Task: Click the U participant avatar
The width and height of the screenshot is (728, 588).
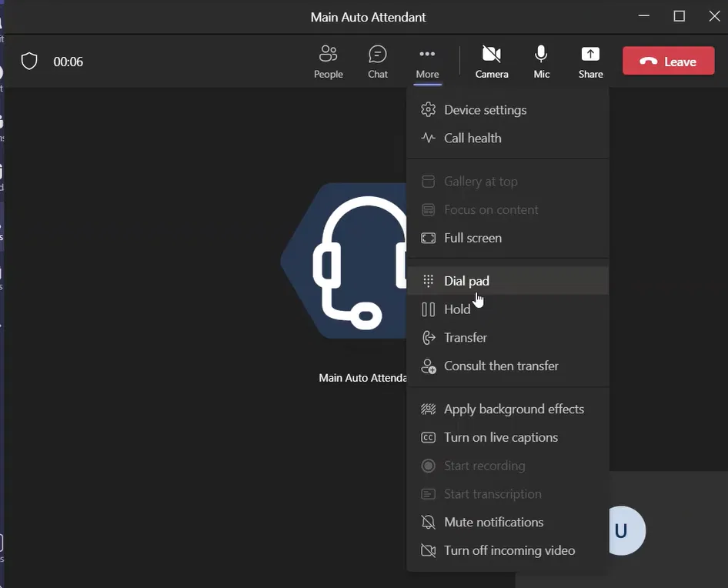Action: pyautogui.click(x=625, y=531)
